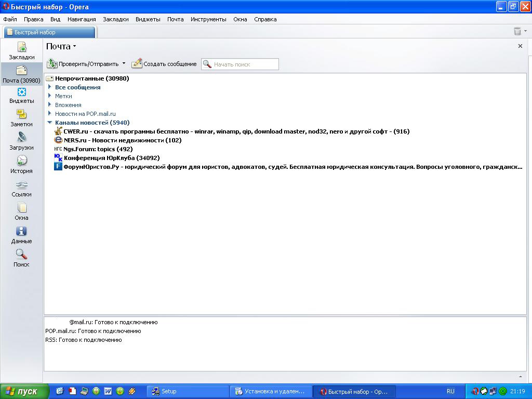Select CWER.ru feed row text

pos(236,131)
